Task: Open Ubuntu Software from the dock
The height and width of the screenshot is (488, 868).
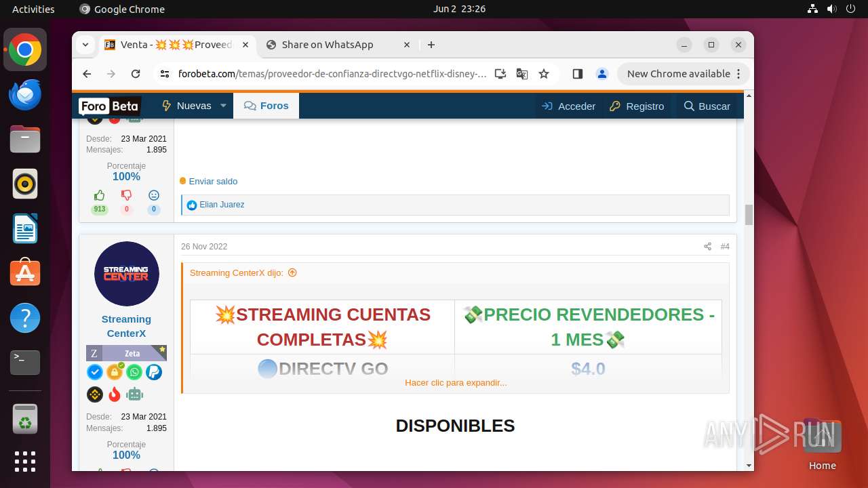Action: click(x=25, y=273)
